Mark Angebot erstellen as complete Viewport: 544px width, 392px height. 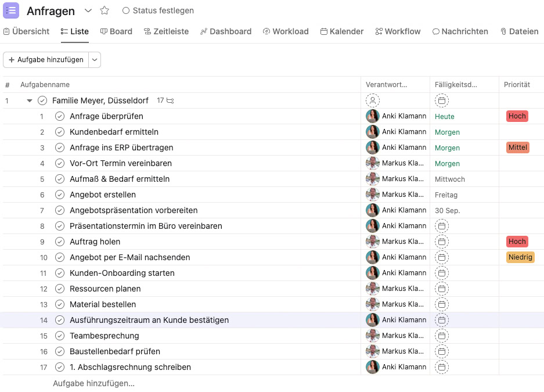click(x=60, y=195)
